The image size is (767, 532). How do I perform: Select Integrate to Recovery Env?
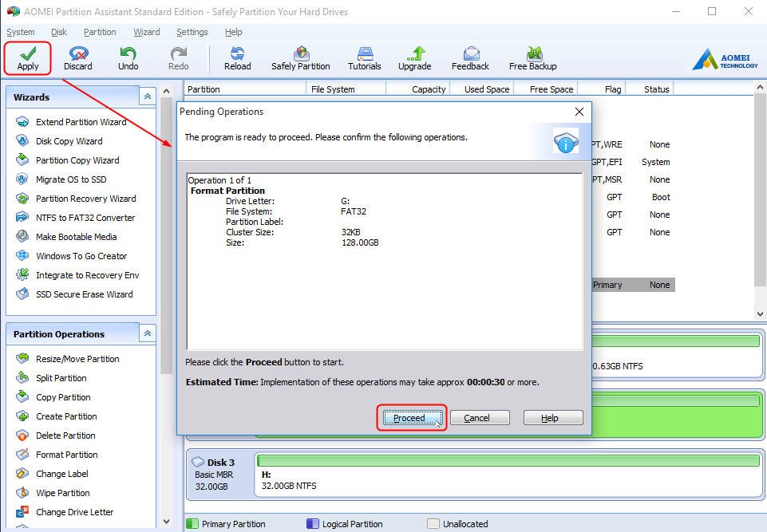click(77, 275)
